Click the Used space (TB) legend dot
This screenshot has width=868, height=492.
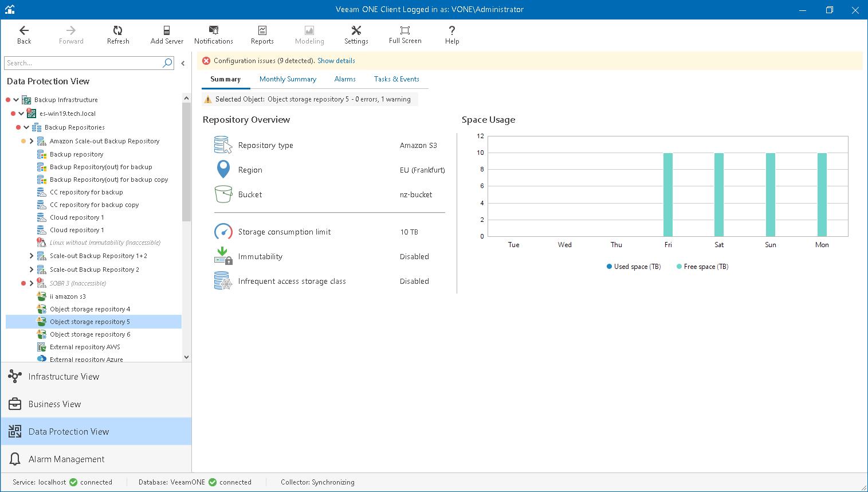point(609,267)
